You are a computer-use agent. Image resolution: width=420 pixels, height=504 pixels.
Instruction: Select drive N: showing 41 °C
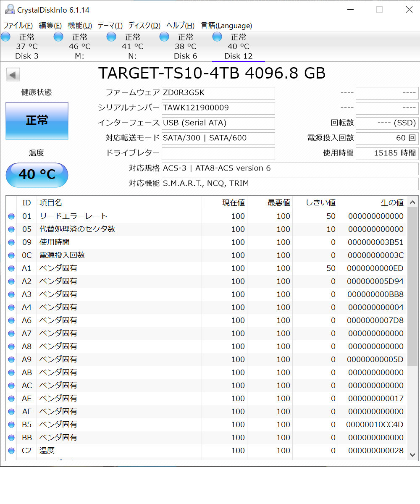click(x=132, y=45)
